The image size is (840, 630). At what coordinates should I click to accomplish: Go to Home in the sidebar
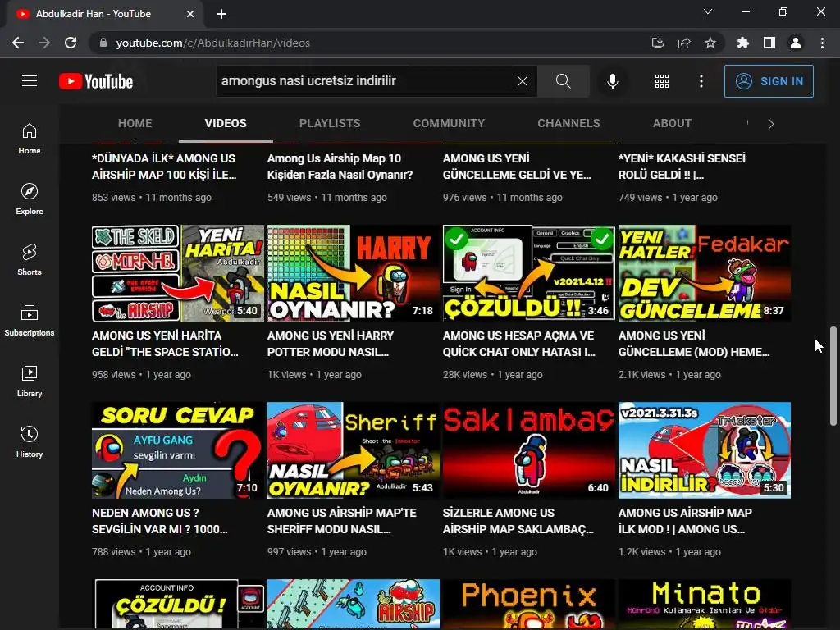point(30,138)
